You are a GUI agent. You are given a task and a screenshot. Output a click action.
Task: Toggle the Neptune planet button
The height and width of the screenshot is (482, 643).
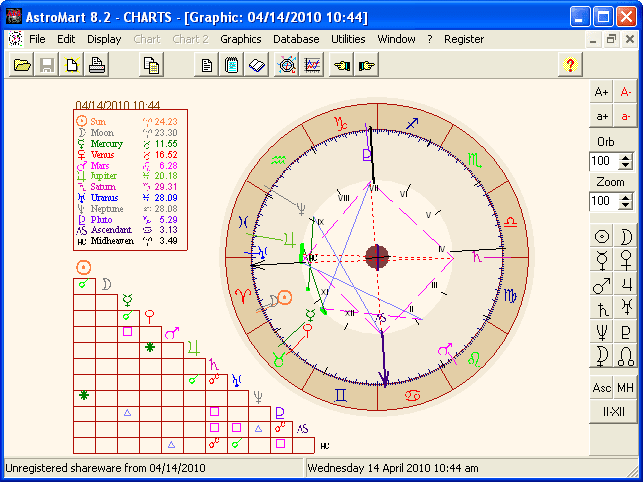(x=602, y=332)
